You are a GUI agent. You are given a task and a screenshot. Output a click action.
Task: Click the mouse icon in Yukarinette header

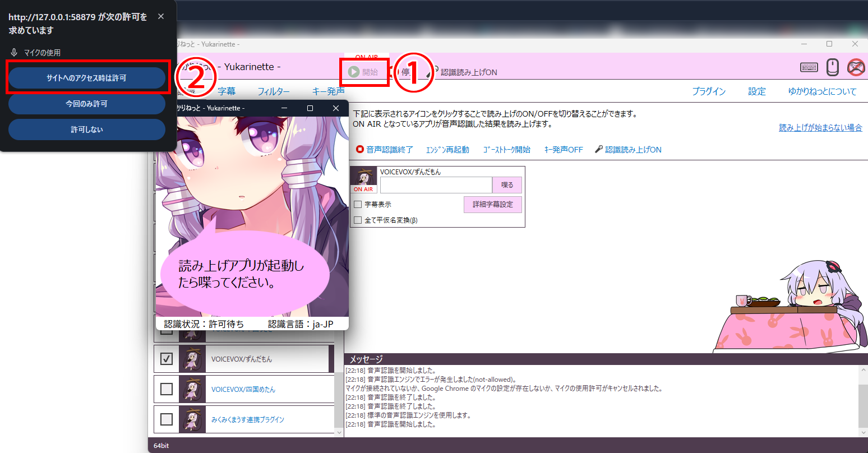833,67
